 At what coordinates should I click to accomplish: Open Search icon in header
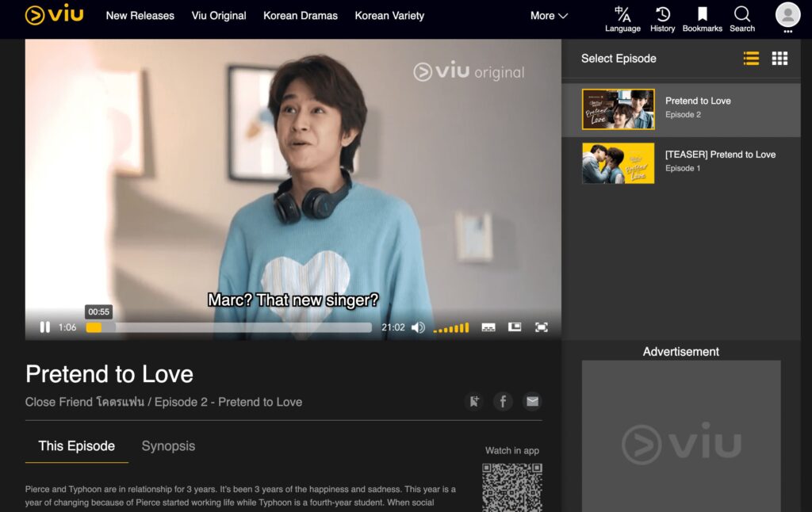[742, 19]
